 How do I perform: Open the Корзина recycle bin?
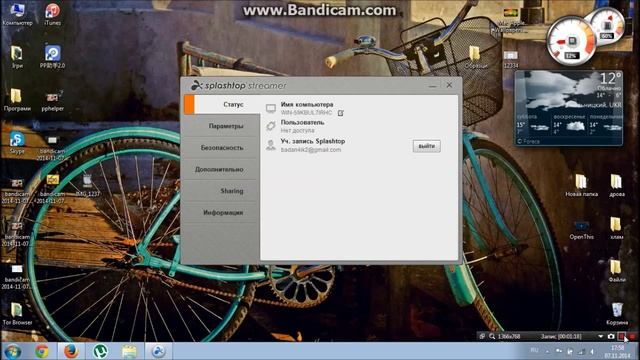click(x=617, y=314)
